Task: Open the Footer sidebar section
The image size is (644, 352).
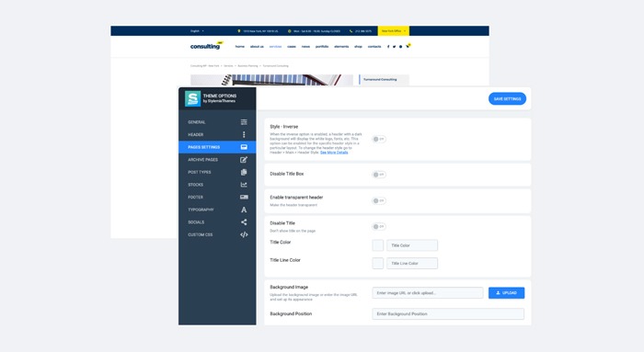Action: click(x=217, y=197)
